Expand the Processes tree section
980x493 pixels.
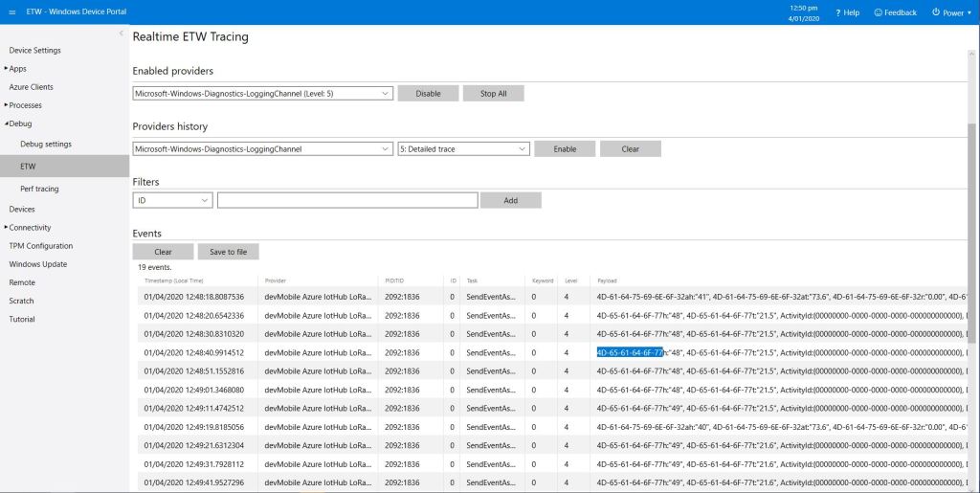click(6, 105)
